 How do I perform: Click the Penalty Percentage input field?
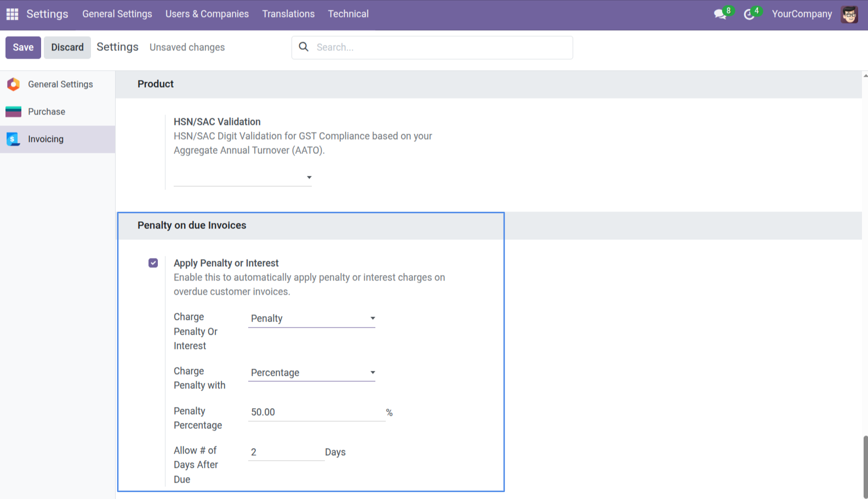pos(317,412)
